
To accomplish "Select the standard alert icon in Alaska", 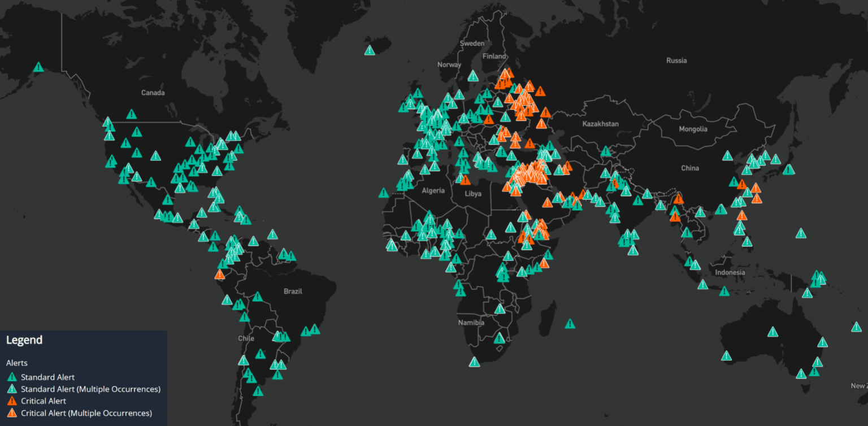I will [38, 66].
